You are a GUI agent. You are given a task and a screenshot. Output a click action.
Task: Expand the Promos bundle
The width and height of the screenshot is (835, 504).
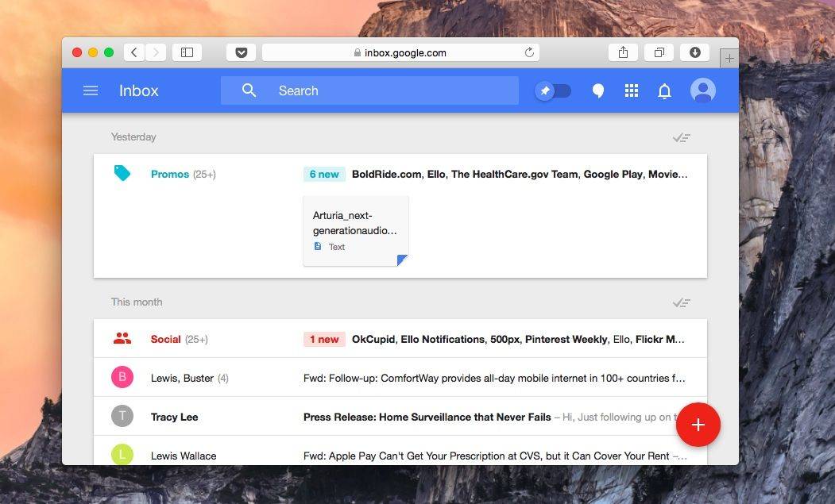point(170,174)
